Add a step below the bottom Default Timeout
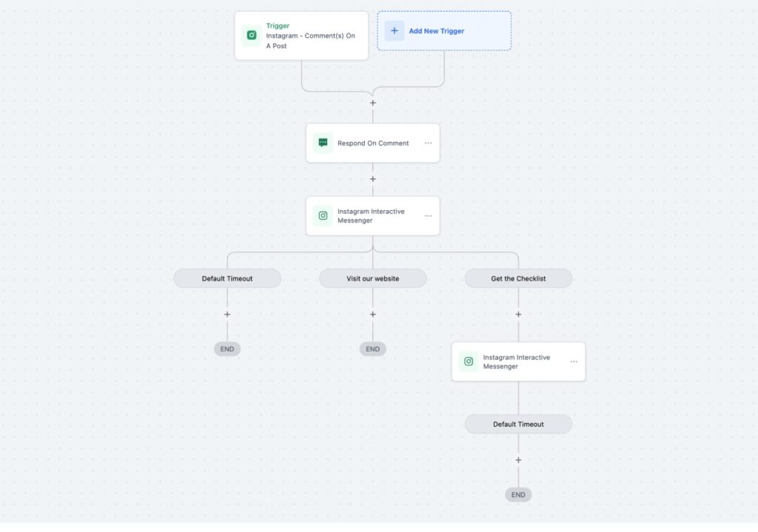 pyautogui.click(x=518, y=460)
